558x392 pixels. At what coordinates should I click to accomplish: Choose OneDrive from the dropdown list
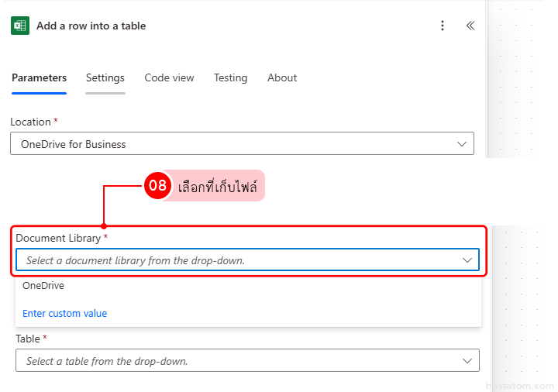43,285
